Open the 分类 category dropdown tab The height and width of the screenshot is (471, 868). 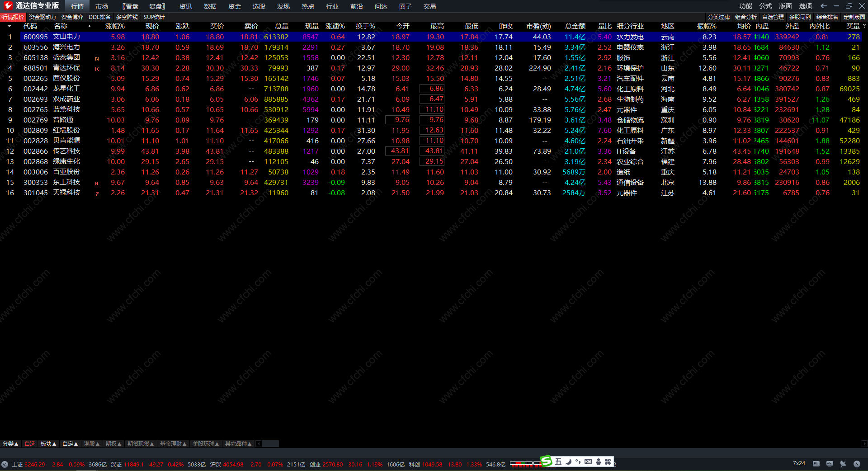[10, 444]
